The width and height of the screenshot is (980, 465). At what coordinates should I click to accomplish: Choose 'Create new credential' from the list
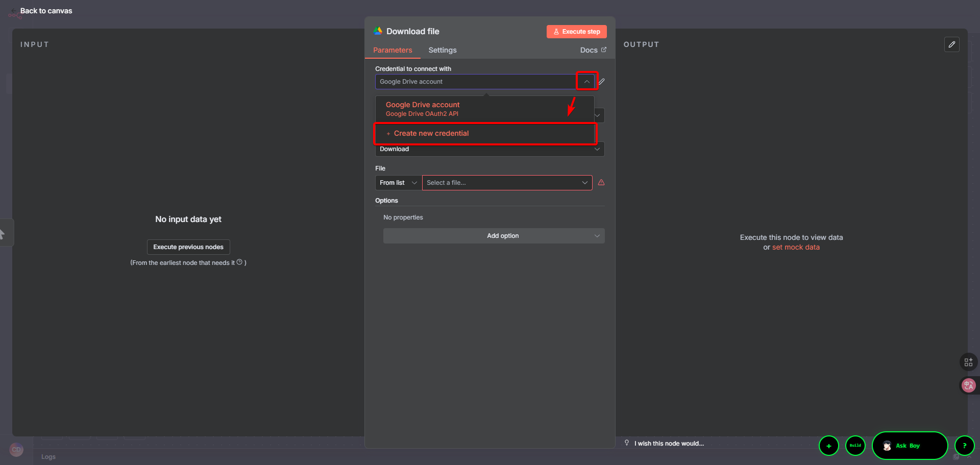[431, 134]
